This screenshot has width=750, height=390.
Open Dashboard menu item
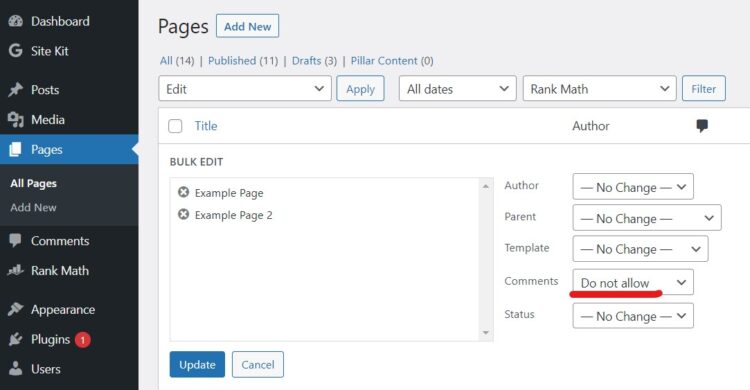(x=60, y=21)
